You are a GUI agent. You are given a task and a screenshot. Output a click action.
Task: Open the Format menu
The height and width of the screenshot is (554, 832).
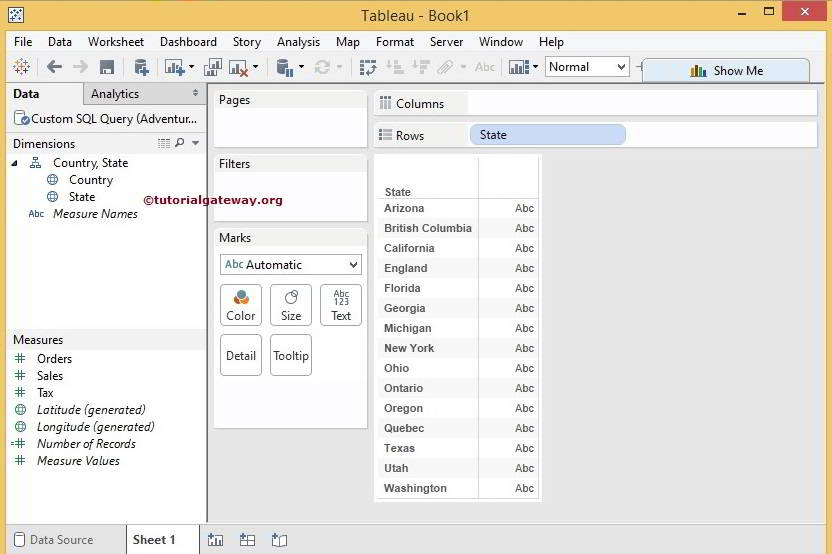(395, 42)
